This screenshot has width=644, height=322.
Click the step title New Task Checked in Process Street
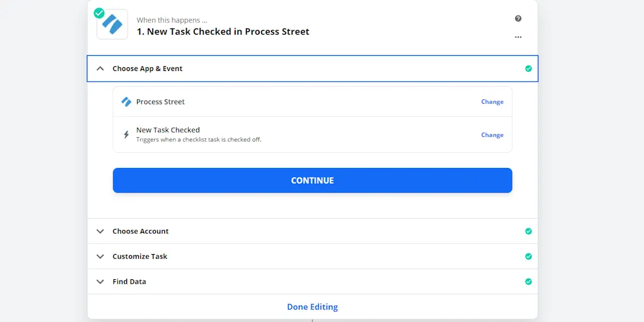(223, 31)
